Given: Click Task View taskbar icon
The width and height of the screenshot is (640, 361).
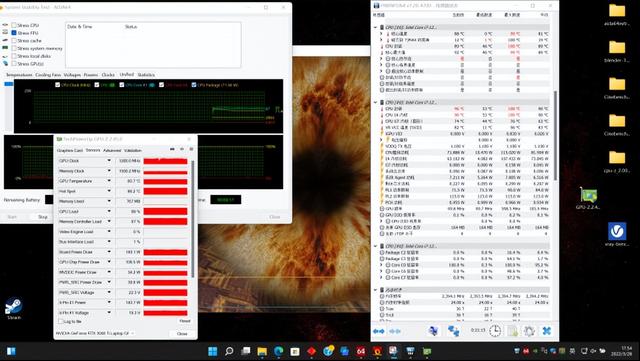Looking at the screenshot, I should click(x=245, y=351).
